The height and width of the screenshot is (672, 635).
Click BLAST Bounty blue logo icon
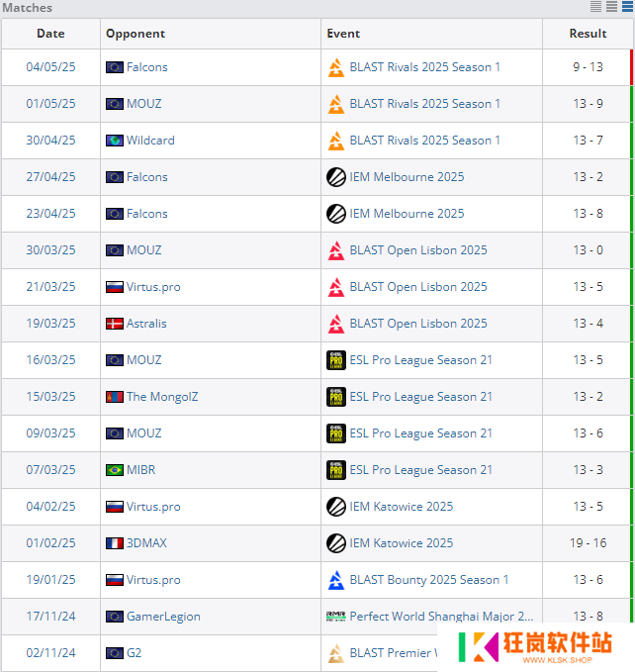pos(336,580)
